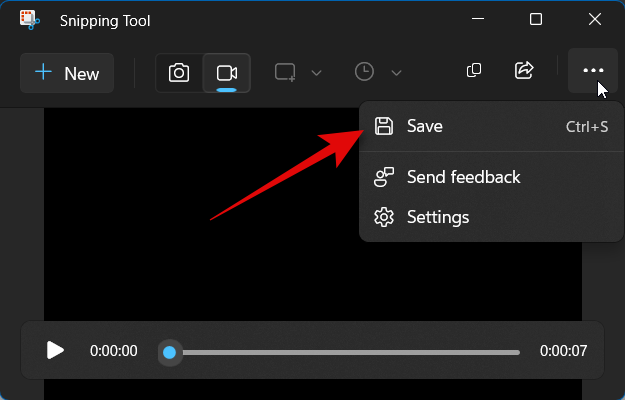This screenshot has width=625, height=400.
Task: Close the Snipping Tool window
Action: pyautogui.click(x=595, y=20)
